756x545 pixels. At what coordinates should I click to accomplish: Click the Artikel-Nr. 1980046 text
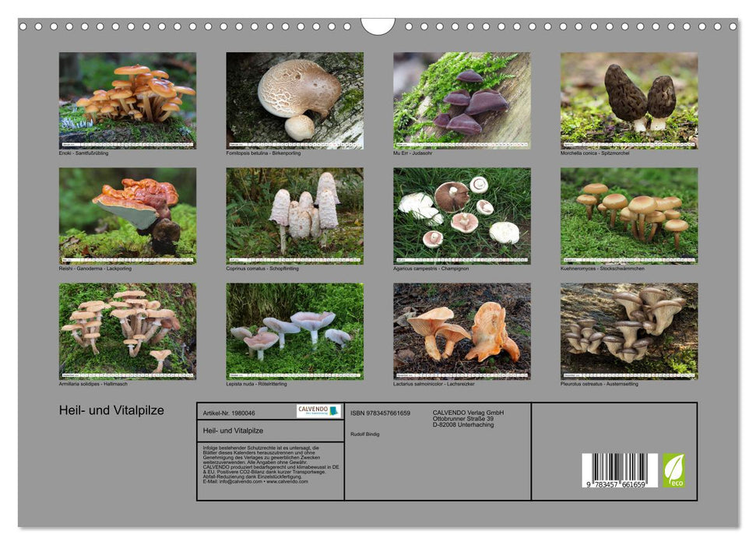click(x=228, y=413)
